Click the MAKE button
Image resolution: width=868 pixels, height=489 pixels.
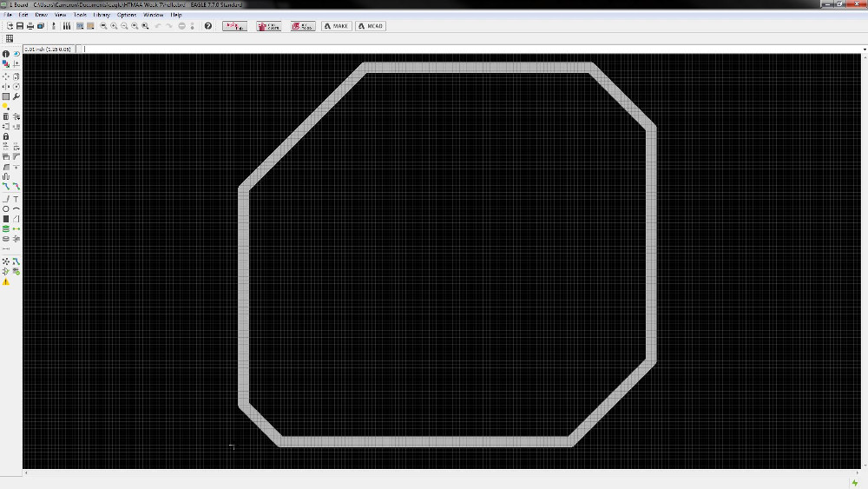pos(337,26)
